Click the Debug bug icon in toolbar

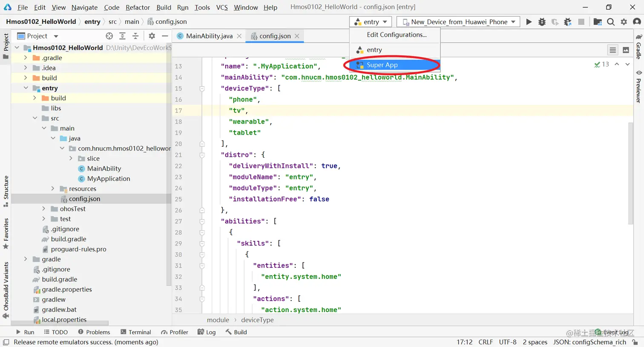(542, 22)
